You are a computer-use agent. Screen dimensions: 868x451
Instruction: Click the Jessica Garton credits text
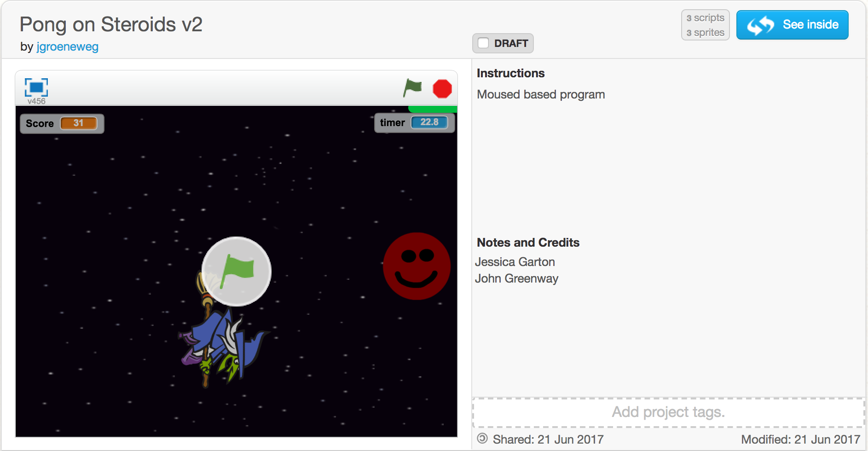pos(515,262)
